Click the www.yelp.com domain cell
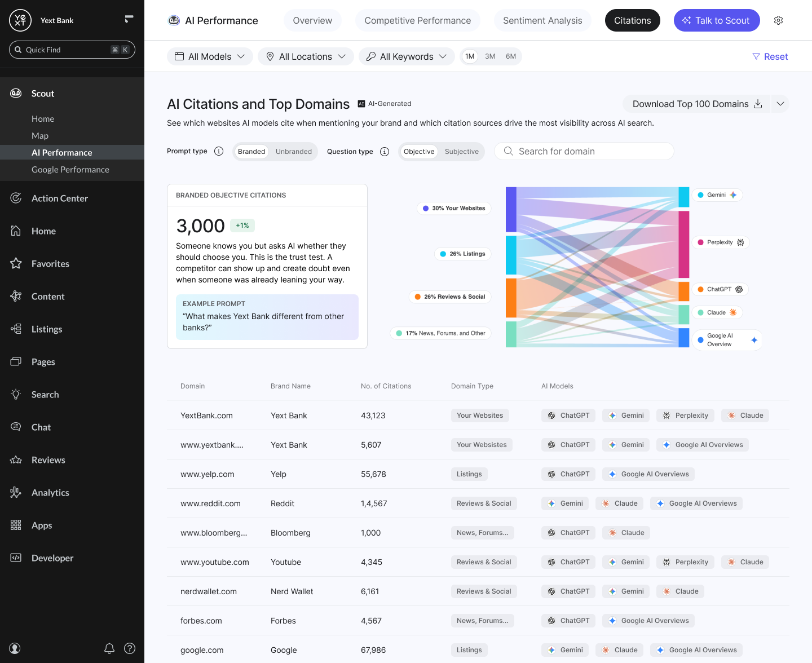Screen dimensions: 812x663 (208, 474)
